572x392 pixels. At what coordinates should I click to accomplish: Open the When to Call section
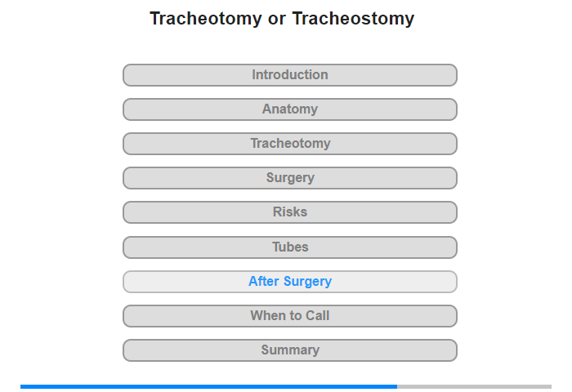click(289, 316)
